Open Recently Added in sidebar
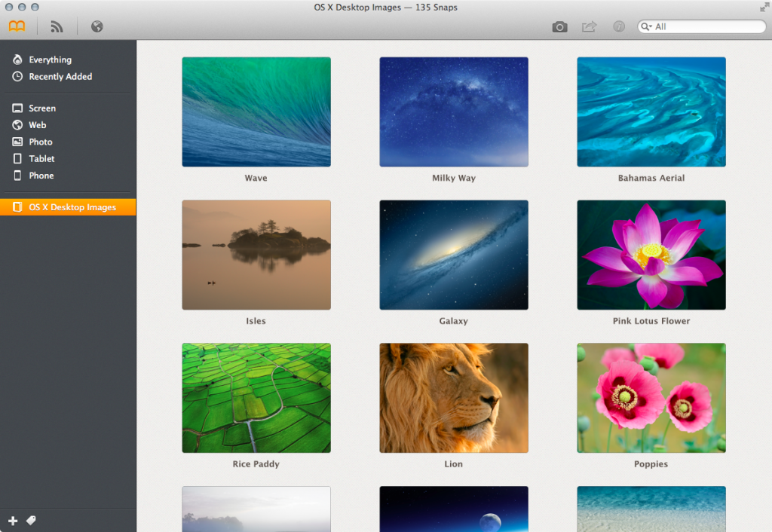This screenshot has height=532, width=772. click(x=60, y=76)
